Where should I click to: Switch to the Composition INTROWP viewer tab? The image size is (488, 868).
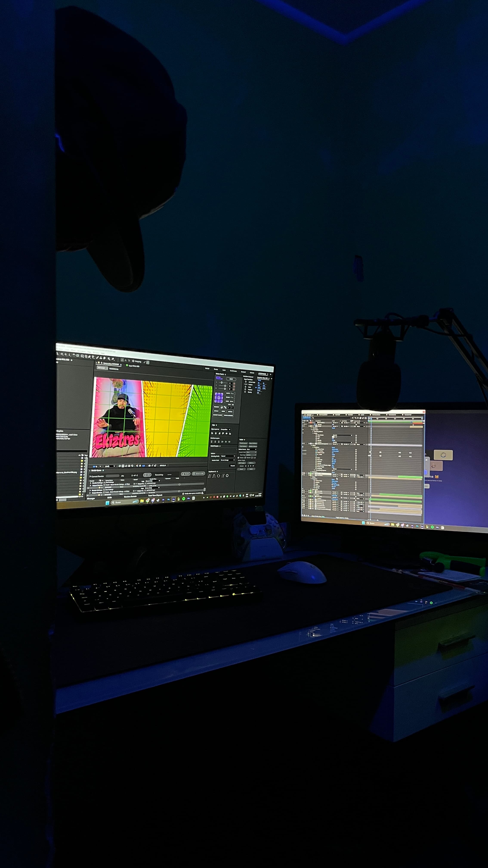tap(111, 364)
